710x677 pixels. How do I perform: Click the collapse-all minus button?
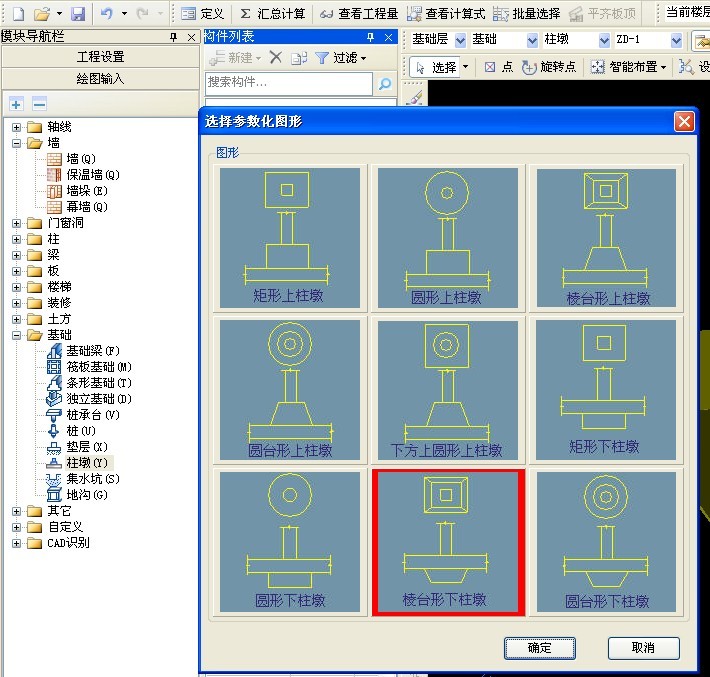39,105
